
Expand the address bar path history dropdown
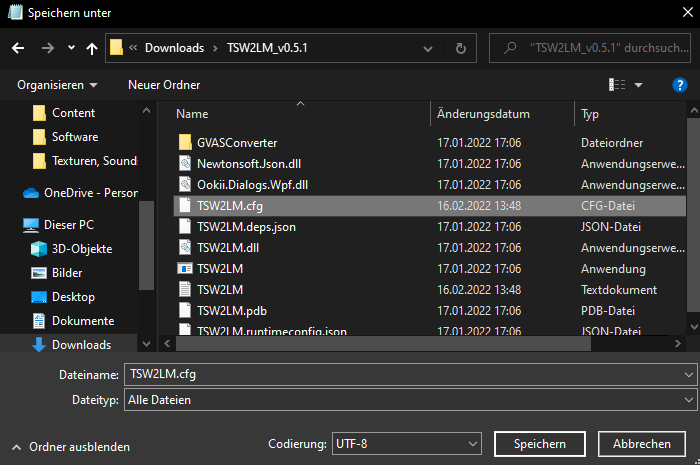click(x=430, y=47)
